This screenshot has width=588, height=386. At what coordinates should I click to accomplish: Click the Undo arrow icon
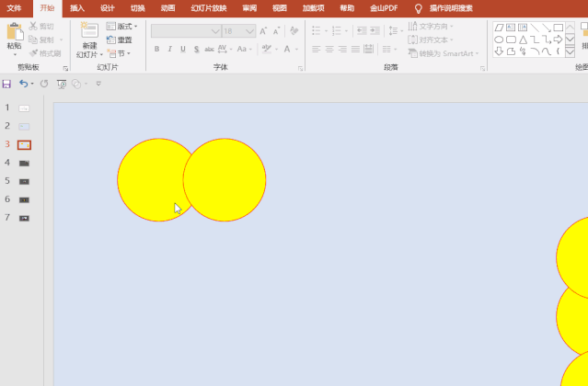coord(24,84)
